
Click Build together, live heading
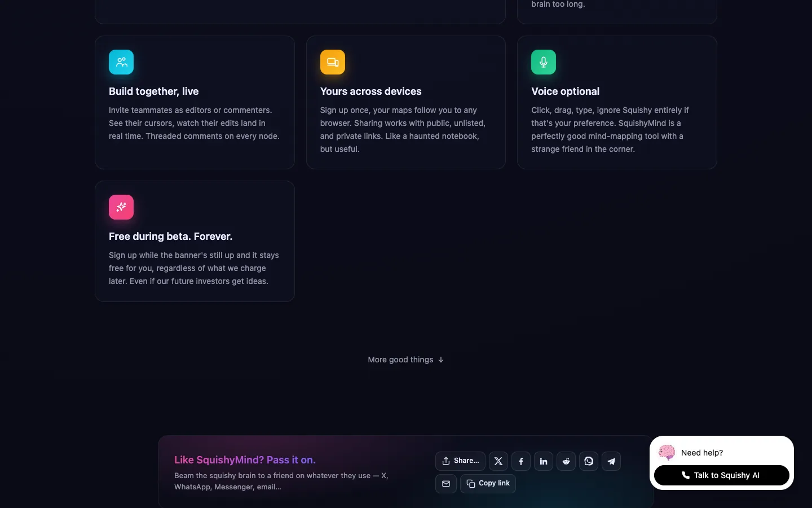tap(153, 91)
